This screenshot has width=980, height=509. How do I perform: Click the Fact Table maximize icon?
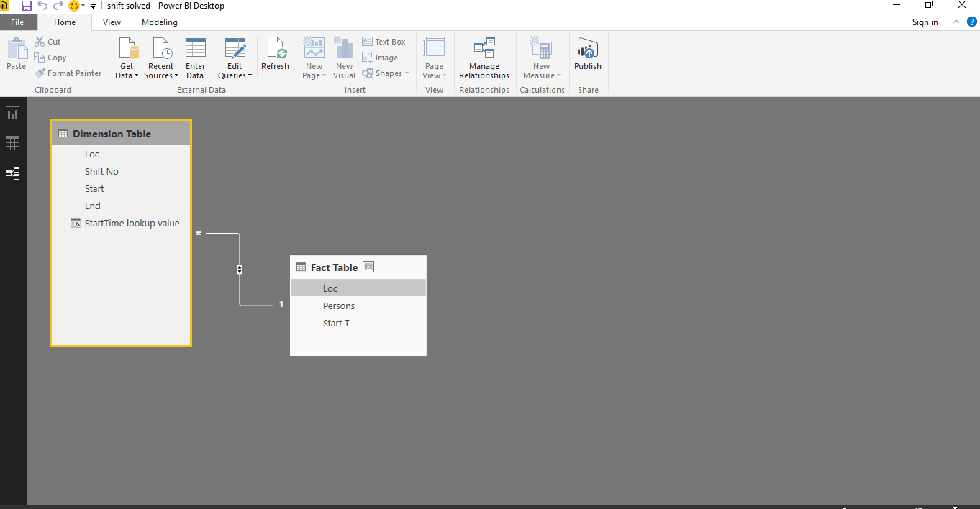click(368, 267)
